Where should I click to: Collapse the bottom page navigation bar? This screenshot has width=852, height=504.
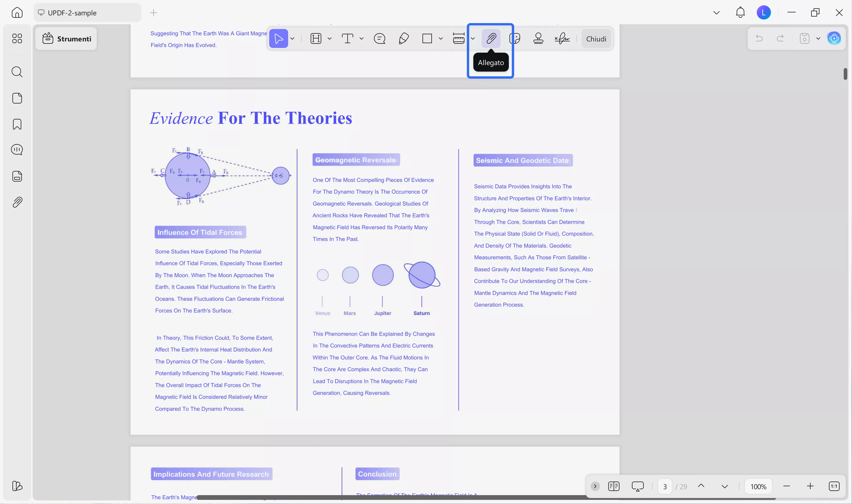(595, 486)
